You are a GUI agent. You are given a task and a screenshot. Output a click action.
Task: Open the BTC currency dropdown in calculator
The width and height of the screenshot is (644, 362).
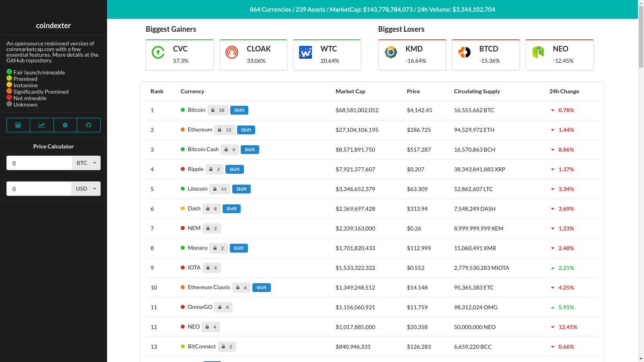87,163
